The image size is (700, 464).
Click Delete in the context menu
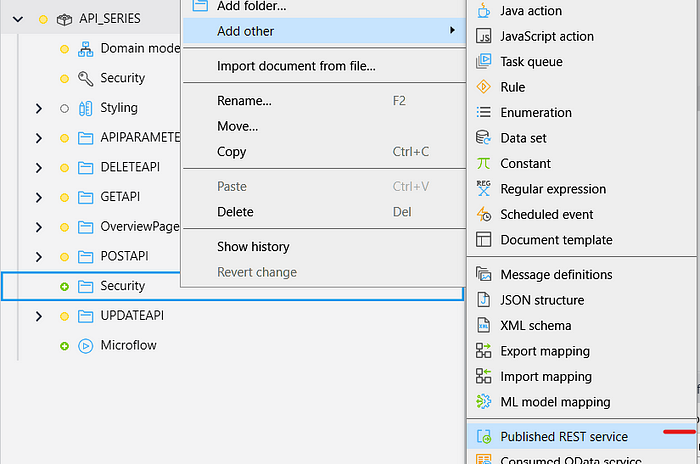coord(235,212)
